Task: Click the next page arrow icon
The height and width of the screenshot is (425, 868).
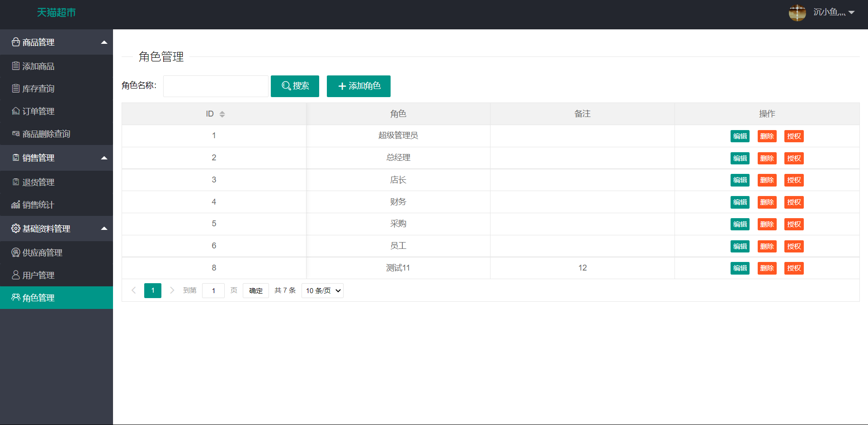Action: click(x=172, y=290)
